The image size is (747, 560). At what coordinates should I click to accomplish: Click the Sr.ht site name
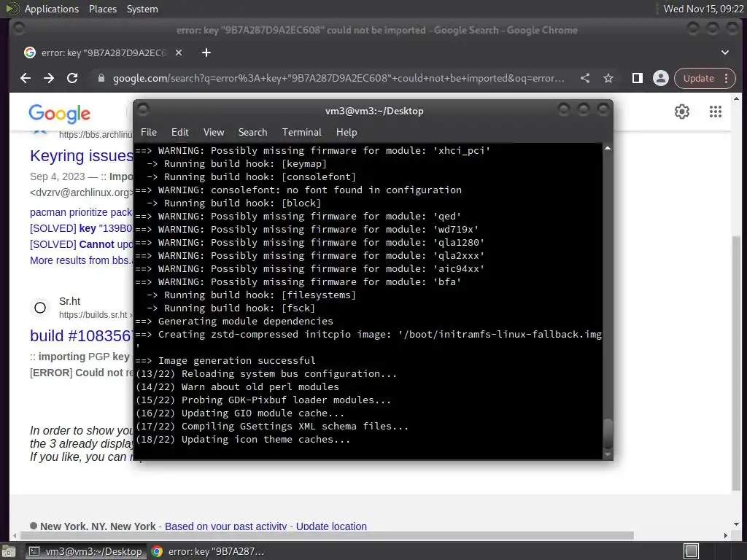[x=69, y=301]
